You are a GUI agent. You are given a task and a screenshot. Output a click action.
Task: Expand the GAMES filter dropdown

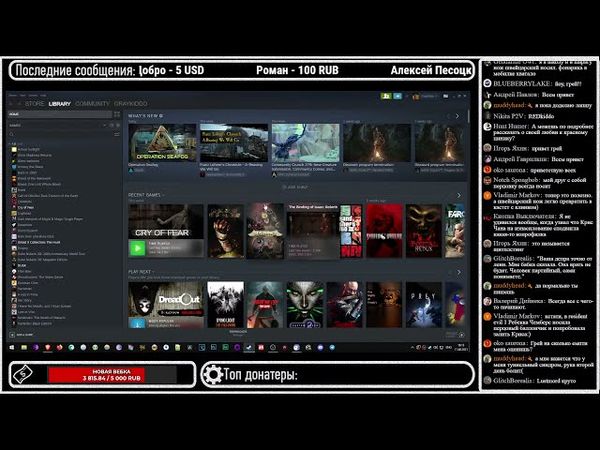click(104, 125)
